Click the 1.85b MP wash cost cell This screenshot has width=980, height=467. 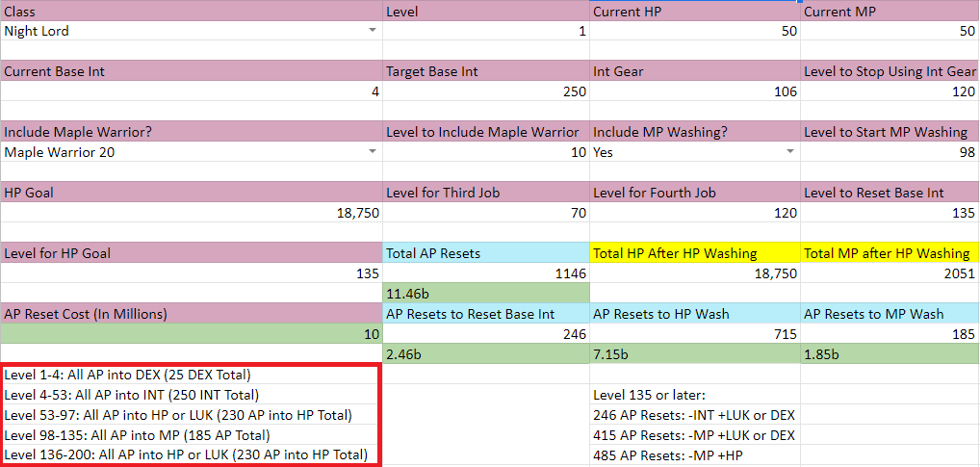pyautogui.click(x=890, y=354)
